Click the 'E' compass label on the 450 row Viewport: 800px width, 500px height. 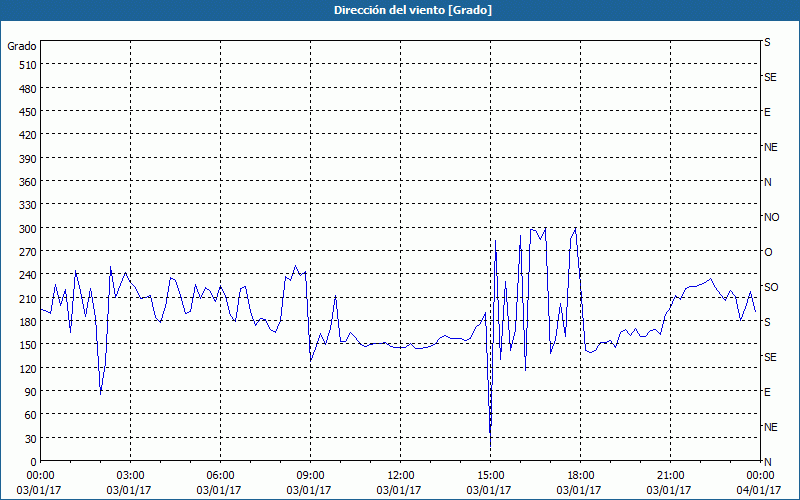(x=767, y=112)
